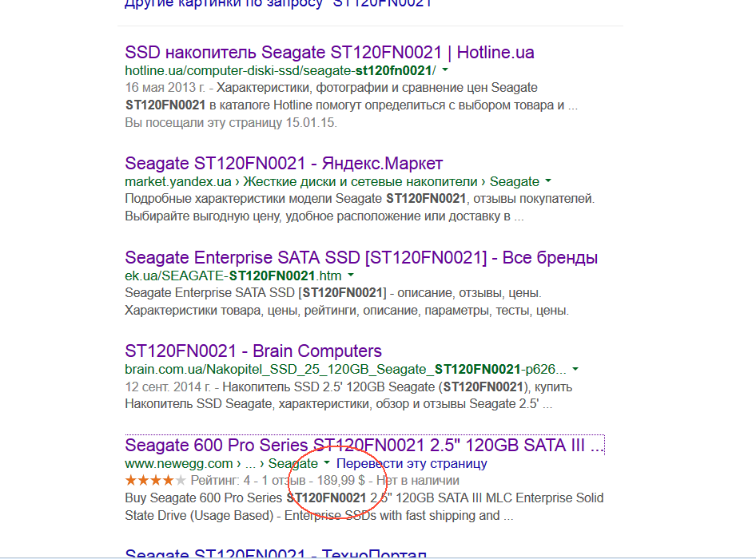Open the ТехноПортал Seagate ST120FN0021 result

[276, 553]
